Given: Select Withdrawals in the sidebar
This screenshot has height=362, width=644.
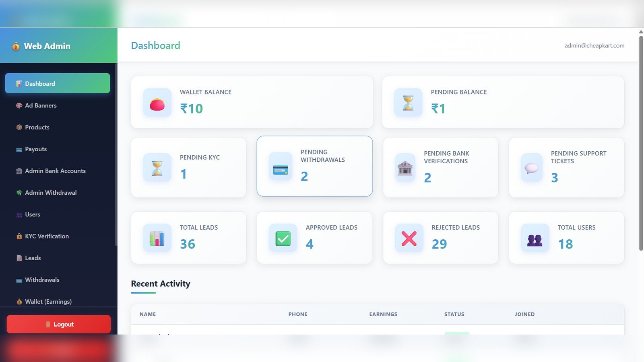Looking at the screenshot, I should click(x=58, y=280).
